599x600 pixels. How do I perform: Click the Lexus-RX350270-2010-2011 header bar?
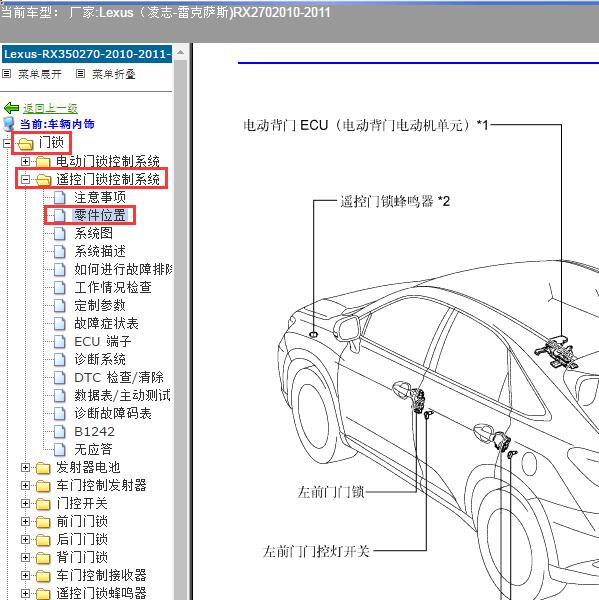point(87,54)
